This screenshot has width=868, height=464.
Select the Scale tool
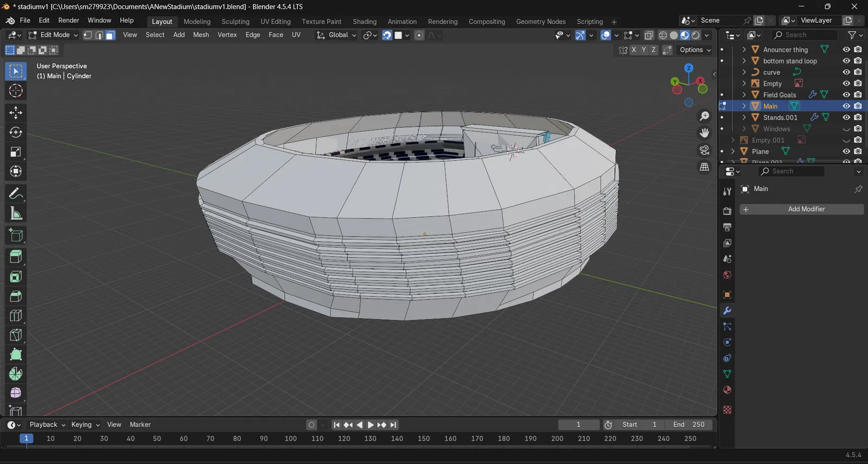tap(16, 152)
